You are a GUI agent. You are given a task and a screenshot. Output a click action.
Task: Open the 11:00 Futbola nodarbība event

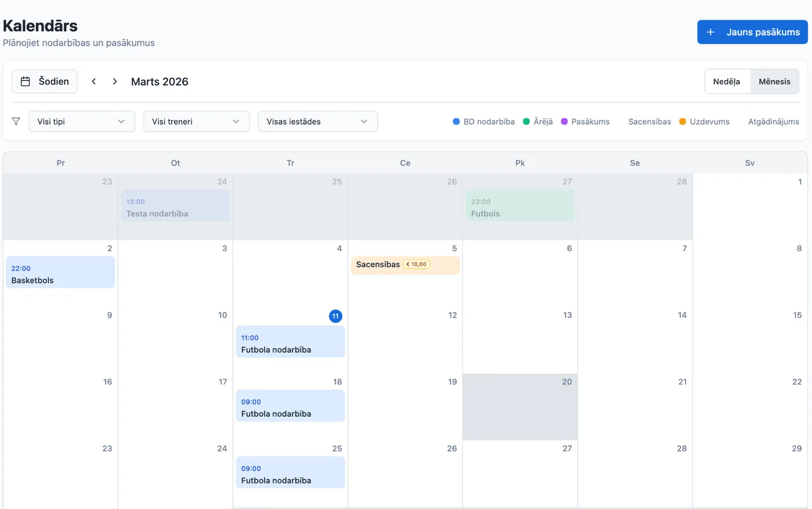[x=290, y=342]
